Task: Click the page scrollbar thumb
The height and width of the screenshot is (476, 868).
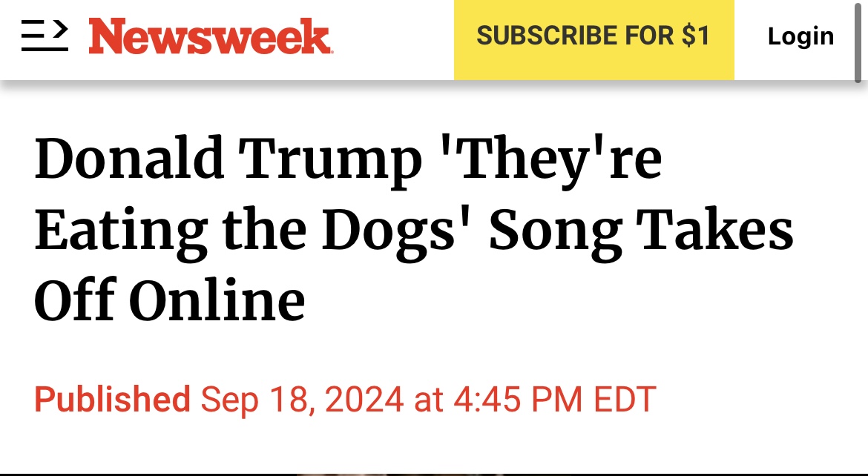Action: point(858,41)
